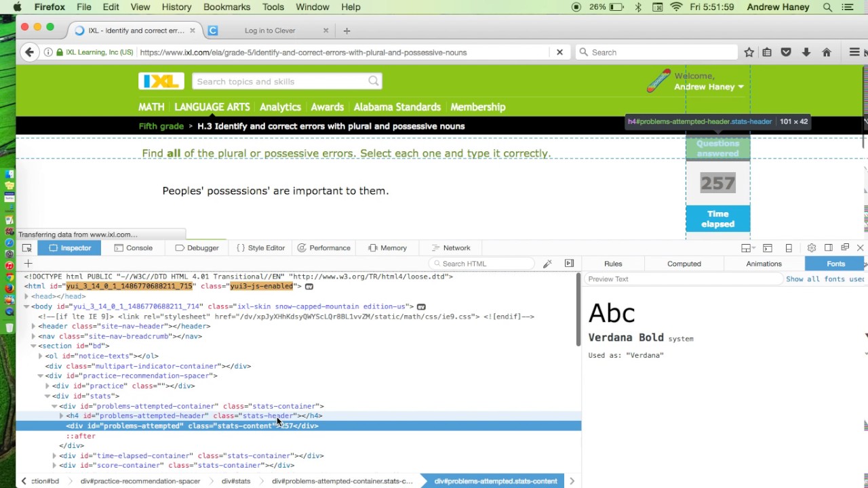The height and width of the screenshot is (488, 868).
Task: Select the div problems-attempted row
Action: (x=298, y=426)
